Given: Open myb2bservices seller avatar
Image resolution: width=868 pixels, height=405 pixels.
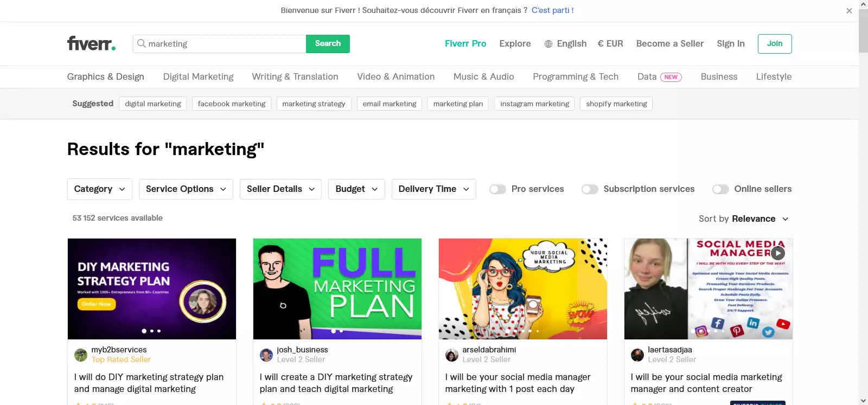Looking at the screenshot, I should 81,355.
